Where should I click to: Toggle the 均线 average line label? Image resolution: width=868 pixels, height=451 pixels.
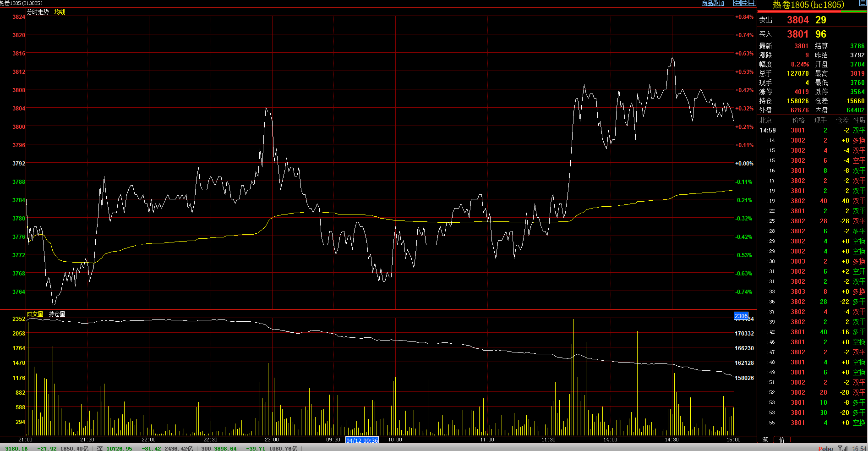click(x=60, y=12)
